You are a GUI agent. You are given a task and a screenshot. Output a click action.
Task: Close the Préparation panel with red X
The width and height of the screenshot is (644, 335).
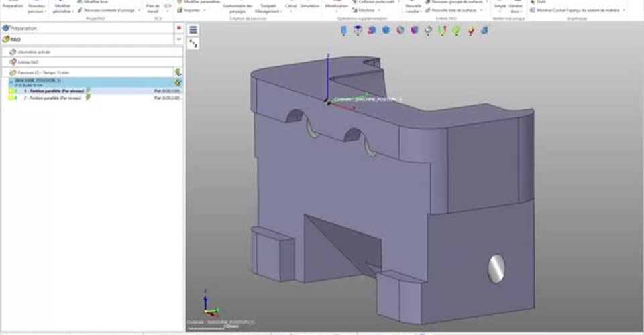(x=178, y=28)
